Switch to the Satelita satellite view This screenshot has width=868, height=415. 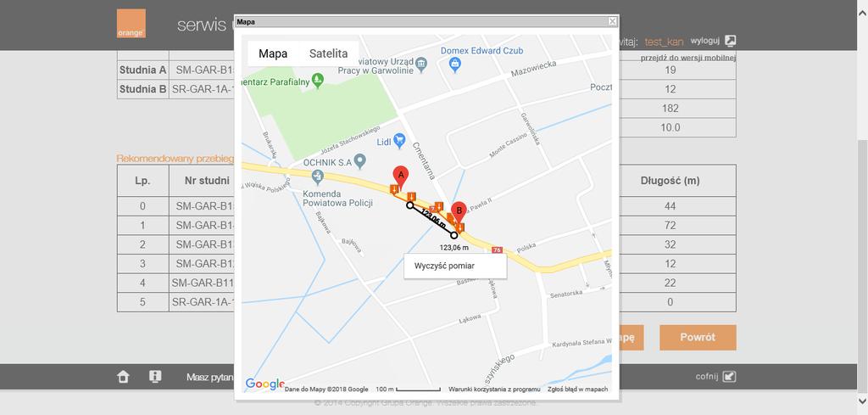click(x=328, y=53)
